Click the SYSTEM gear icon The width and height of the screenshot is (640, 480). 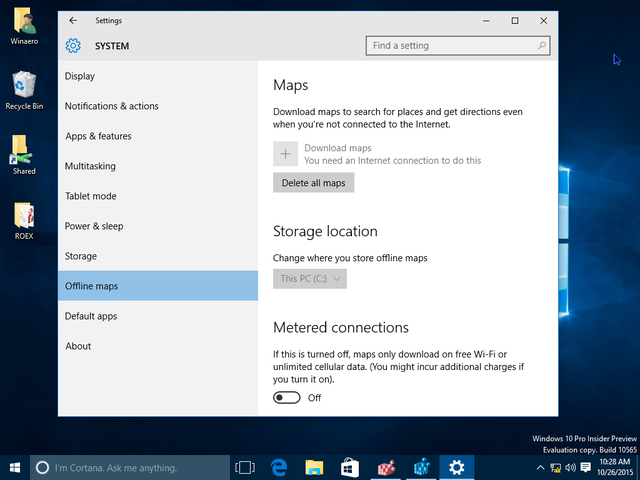[x=73, y=46]
